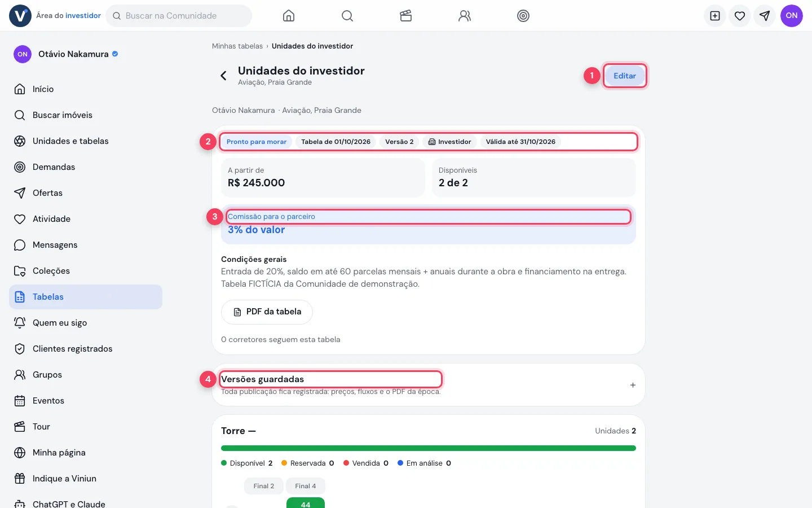Open Buscar imóveis in the sidebar
The height and width of the screenshot is (508, 812).
coord(86,115)
